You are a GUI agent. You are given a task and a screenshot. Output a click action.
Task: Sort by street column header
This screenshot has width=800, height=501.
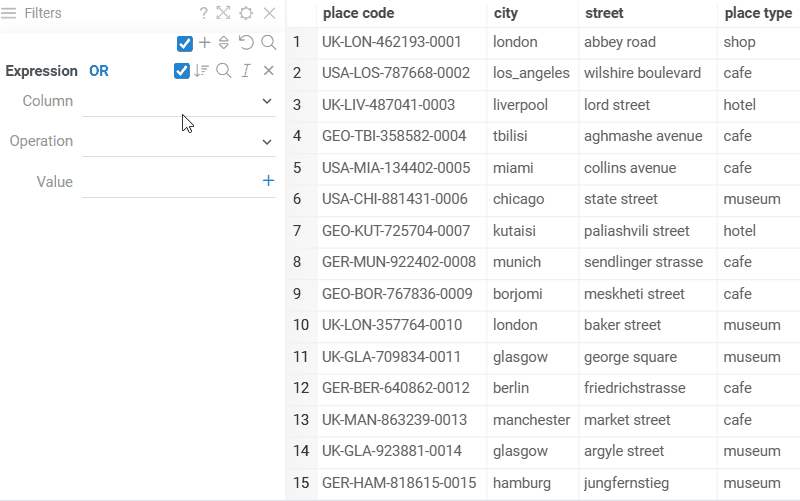(604, 13)
